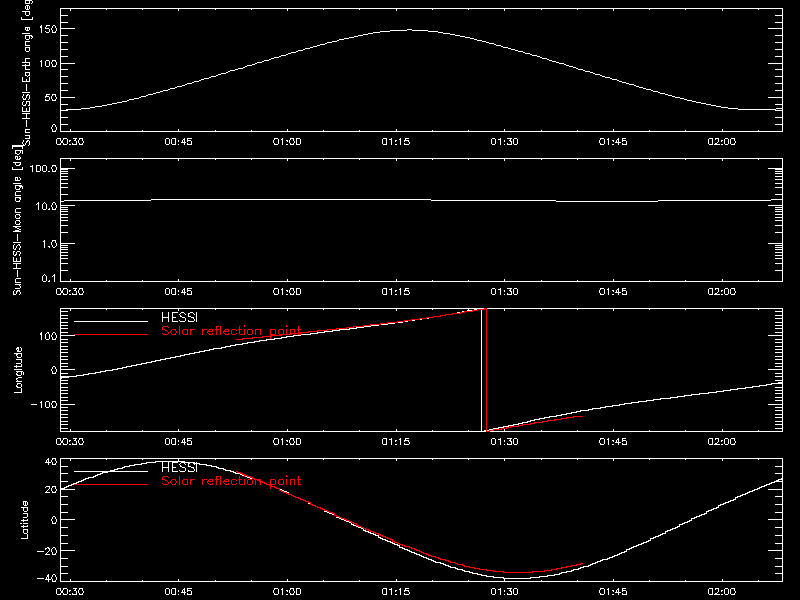The image size is (800, 600).
Task: Click the Longitude y-axis label
Action: pyautogui.click(x=18, y=370)
